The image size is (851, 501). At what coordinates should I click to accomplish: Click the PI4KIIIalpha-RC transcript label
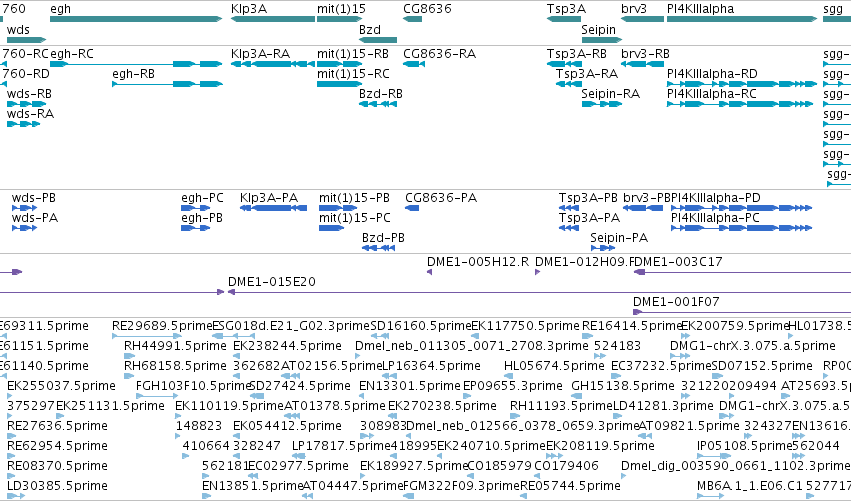(712, 93)
